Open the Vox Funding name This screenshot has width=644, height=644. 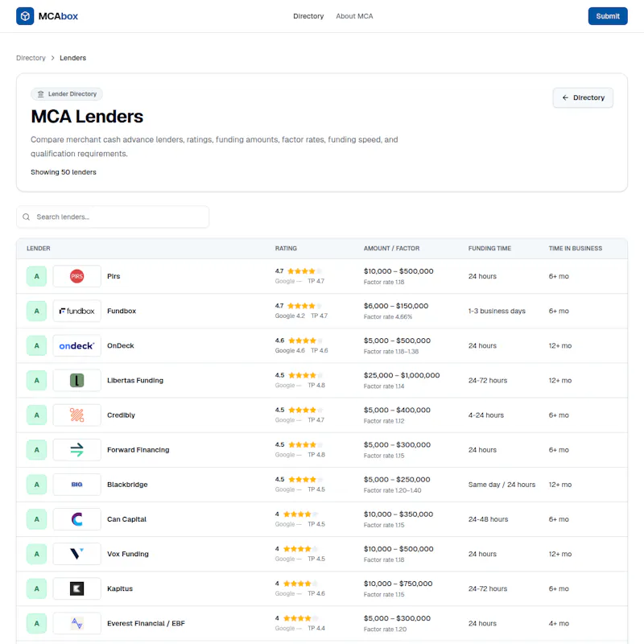click(x=128, y=554)
